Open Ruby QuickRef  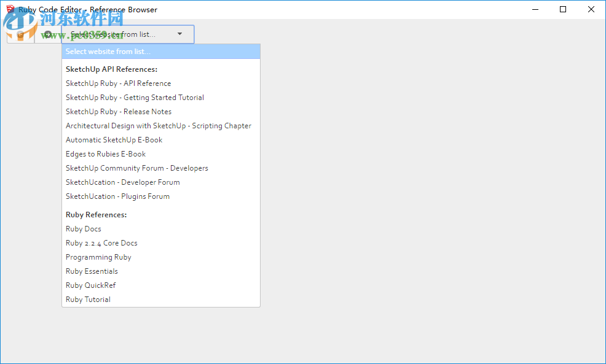pyautogui.click(x=90, y=285)
